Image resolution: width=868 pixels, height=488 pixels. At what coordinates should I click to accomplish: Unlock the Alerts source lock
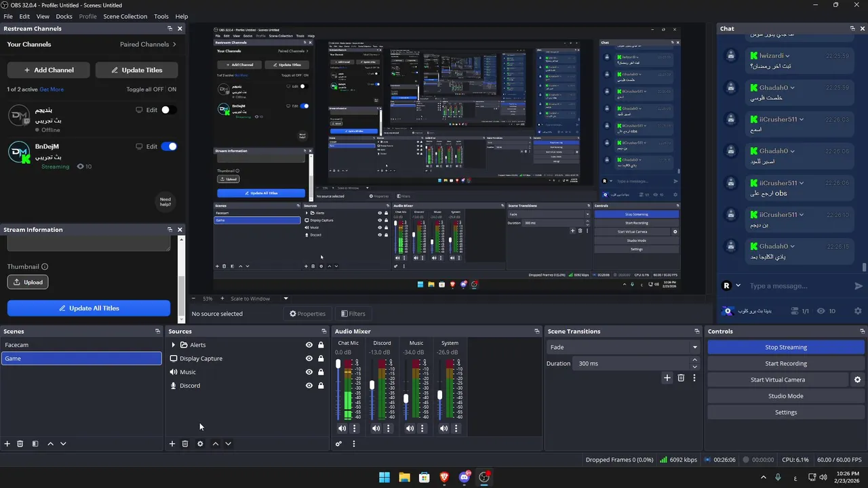[x=321, y=345]
